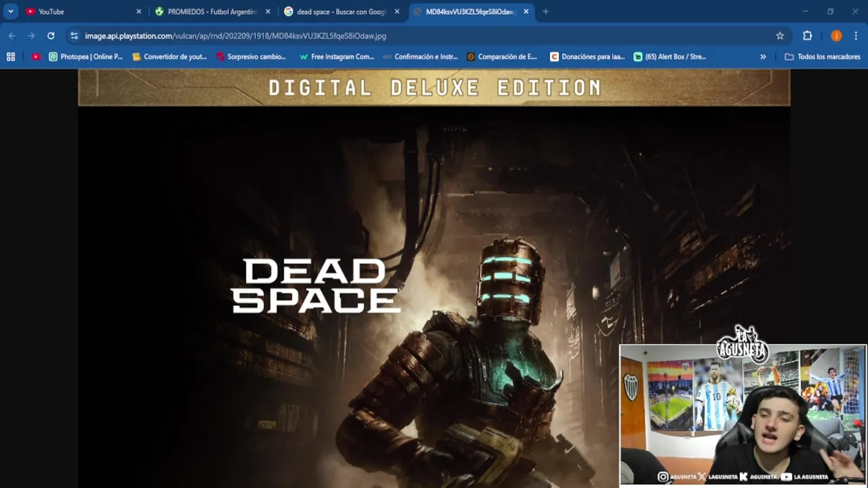Expand hidden bookmarks with double chevron
This screenshot has width=868, height=488.
(x=763, y=57)
